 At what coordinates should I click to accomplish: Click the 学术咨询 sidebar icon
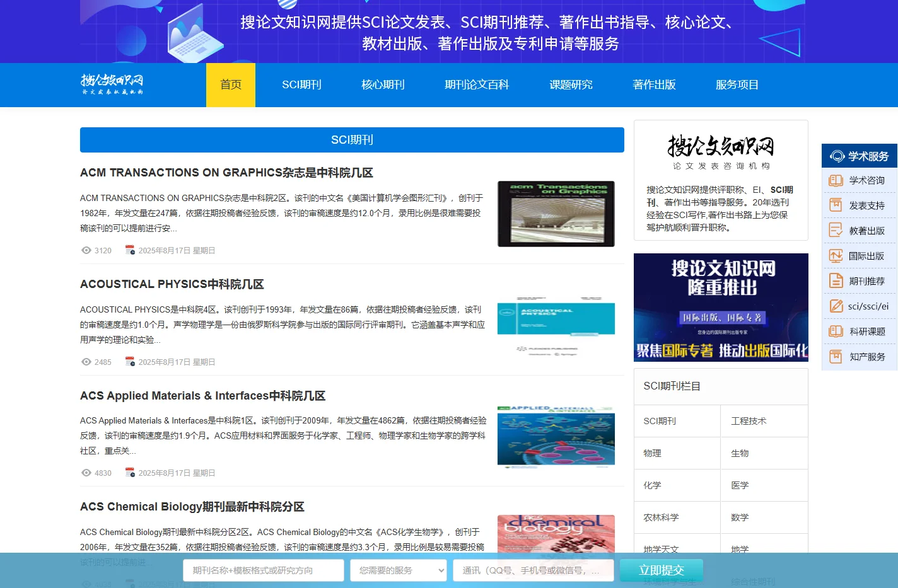click(x=836, y=180)
